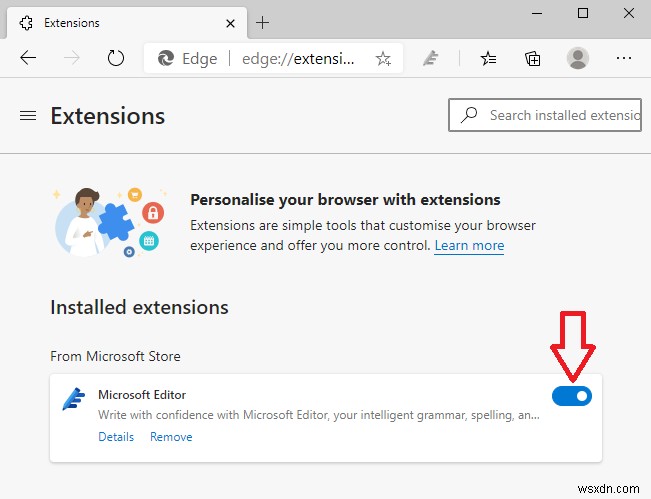
Task: Open the user profile avatar
Action: 578,58
